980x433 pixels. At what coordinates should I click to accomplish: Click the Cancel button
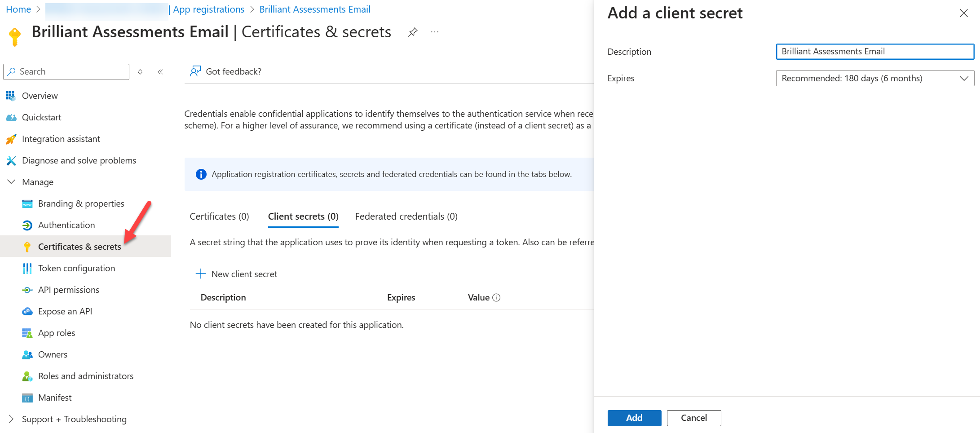pos(693,418)
